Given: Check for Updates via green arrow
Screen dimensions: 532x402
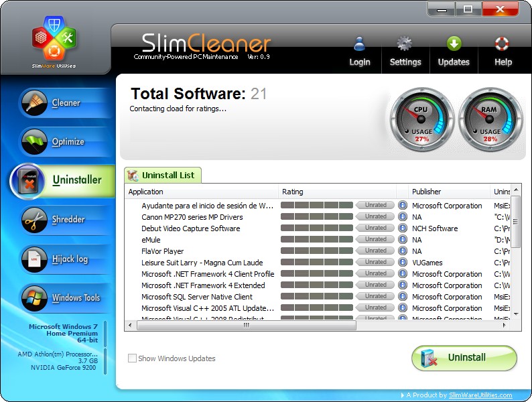Looking at the screenshot, I should 454,44.
